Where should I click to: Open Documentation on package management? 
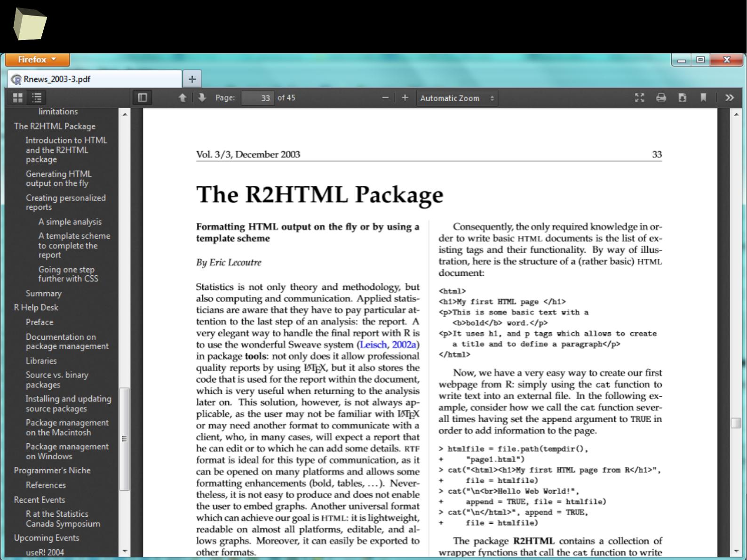pyautogui.click(x=67, y=341)
